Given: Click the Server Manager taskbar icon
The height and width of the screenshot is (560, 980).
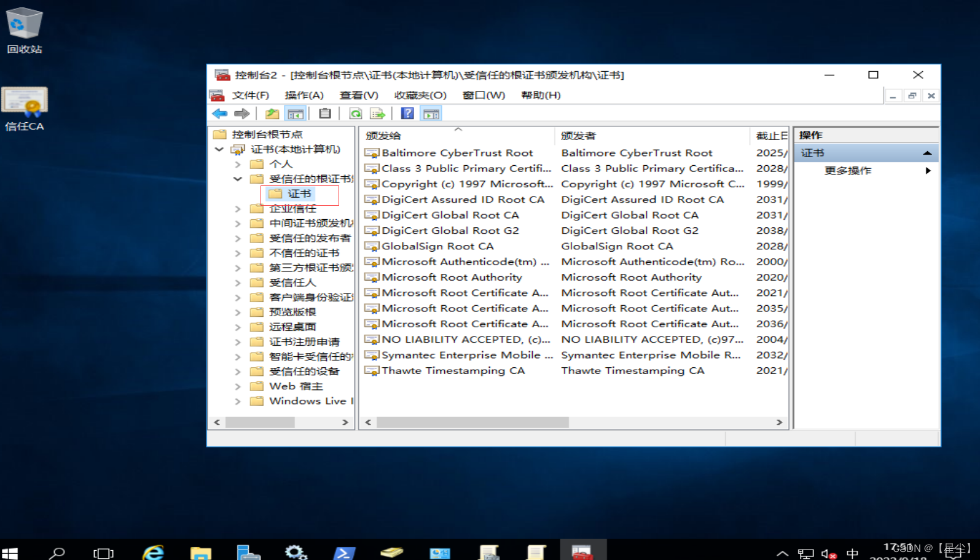Looking at the screenshot, I should click(248, 553).
